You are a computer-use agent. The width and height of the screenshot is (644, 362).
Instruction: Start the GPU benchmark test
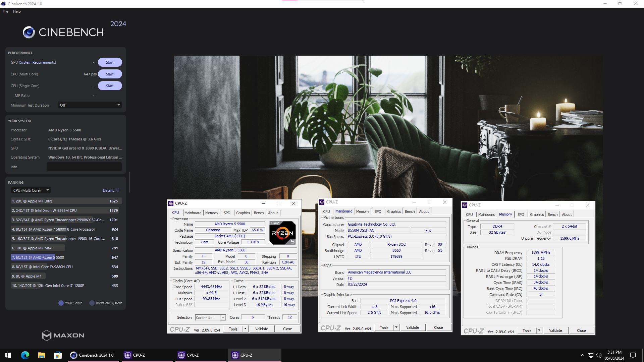[x=110, y=62]
